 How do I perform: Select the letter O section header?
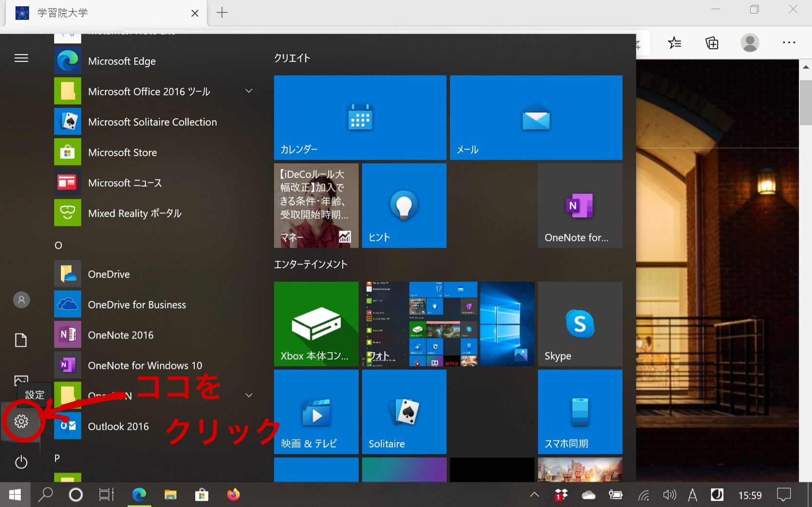click(58, 245)
